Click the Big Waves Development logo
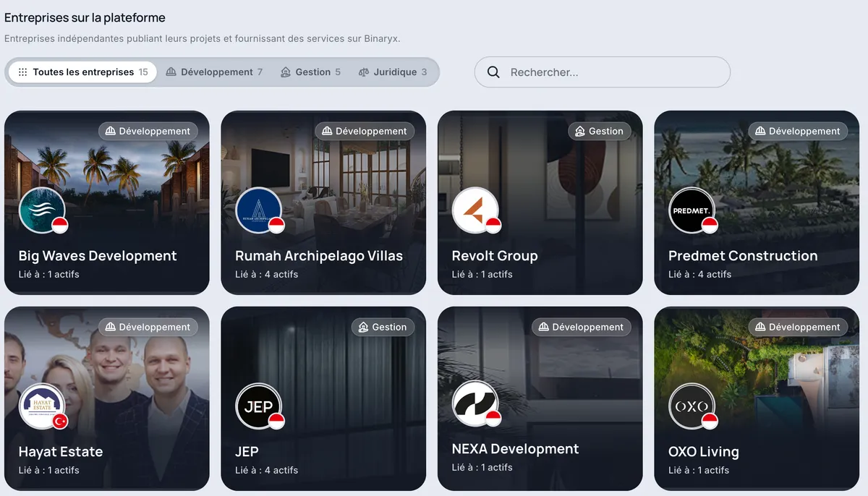The height and width of the screenshot is (496, 868). click(42, 210)
